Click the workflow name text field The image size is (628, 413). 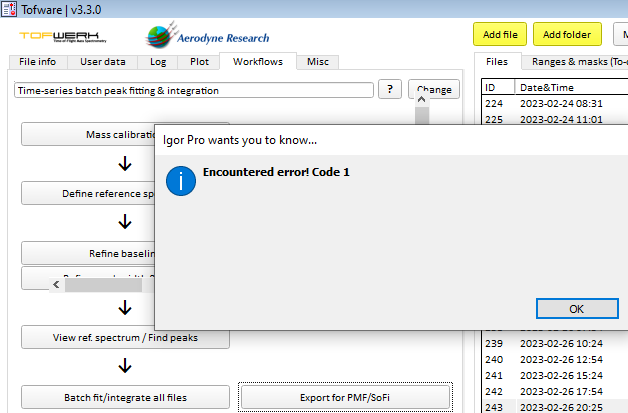click(x=194, y=90)
